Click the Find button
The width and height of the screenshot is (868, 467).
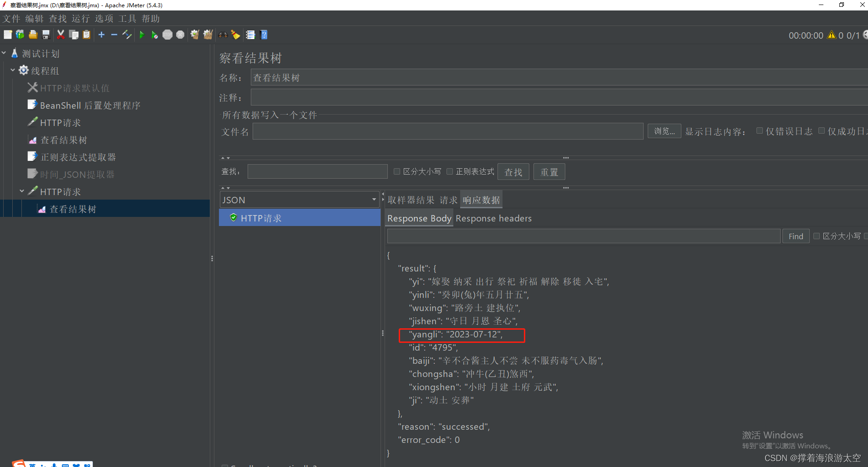click(x=796, y=236)
